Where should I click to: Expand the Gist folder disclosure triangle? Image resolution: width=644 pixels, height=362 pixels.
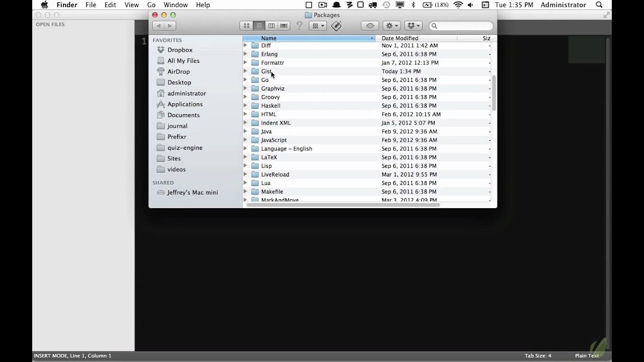click(x=246, y=71)
